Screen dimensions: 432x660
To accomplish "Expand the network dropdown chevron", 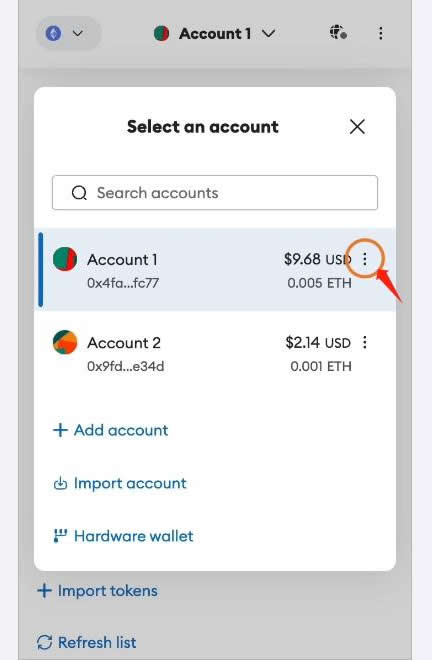I will (x=78, y=33).
